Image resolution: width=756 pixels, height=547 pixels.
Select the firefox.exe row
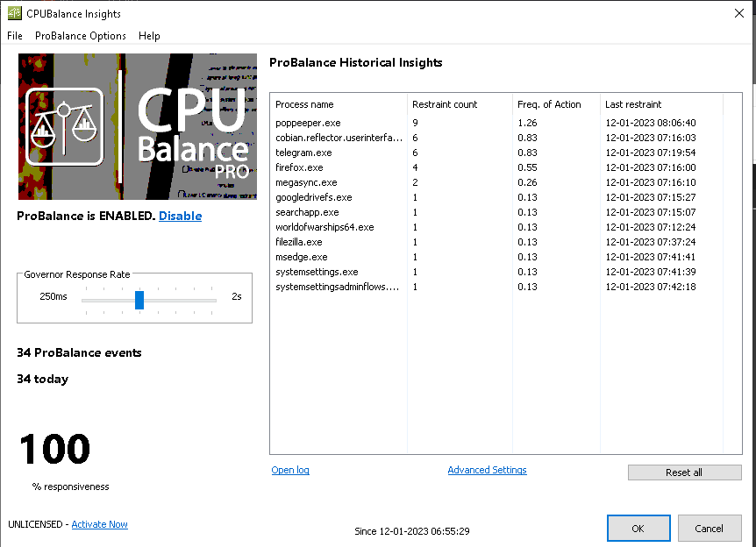[x=496, y=167]
